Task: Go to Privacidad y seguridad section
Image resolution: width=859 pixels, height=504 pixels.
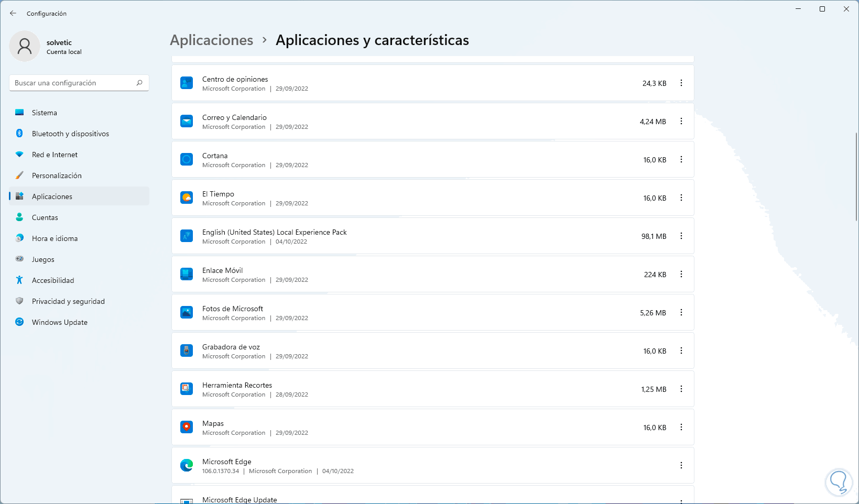Action: tap(68, 301)
